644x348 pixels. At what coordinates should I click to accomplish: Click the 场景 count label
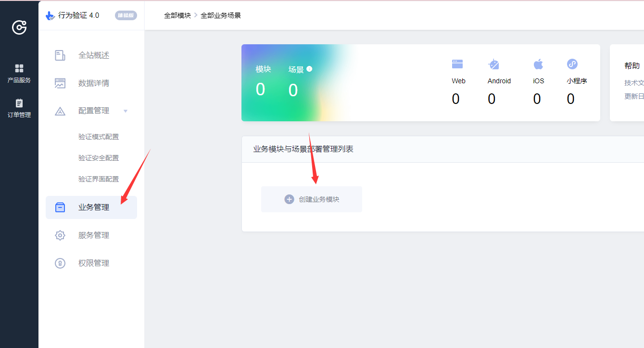[296, 69]
